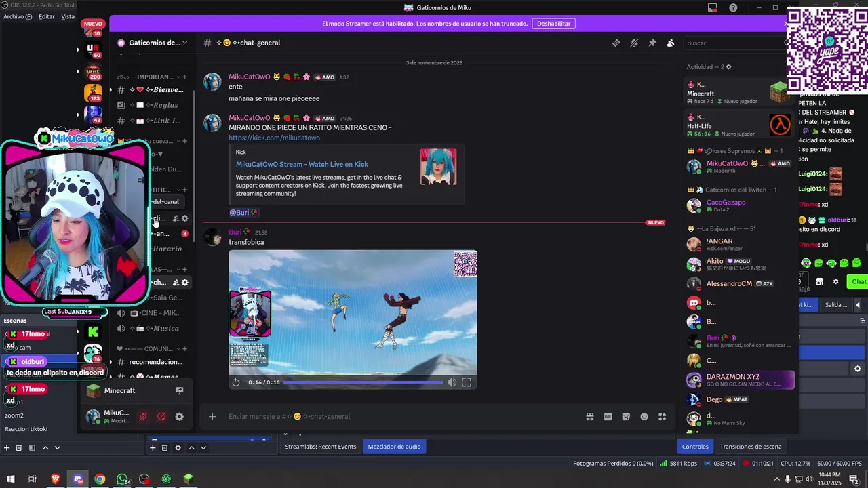Switch to Mezclador de audio tab
Viewport: 868px width, 488px height.
pos(394,447)
